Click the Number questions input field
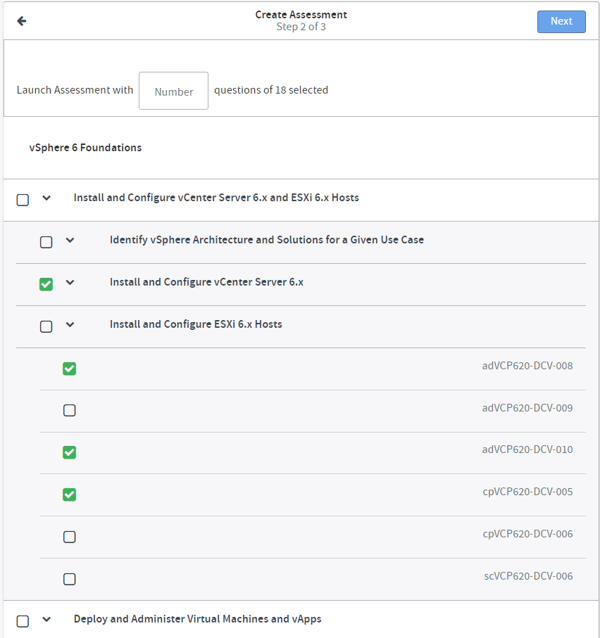 pyautogui.click(x=174, y=91)
